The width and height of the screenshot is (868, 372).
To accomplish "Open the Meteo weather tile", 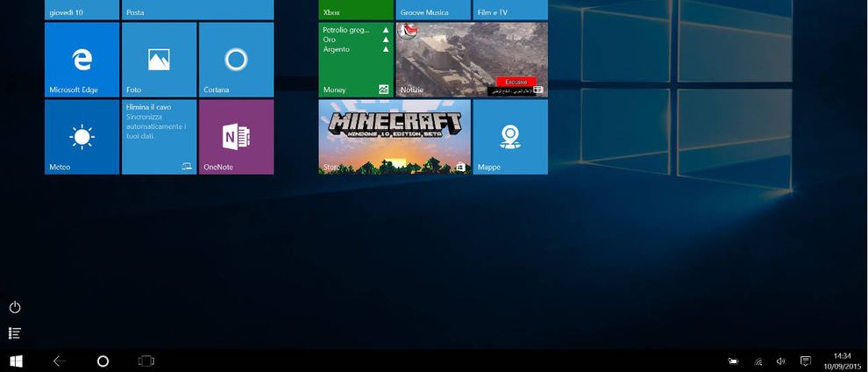I will click(82, 137).
